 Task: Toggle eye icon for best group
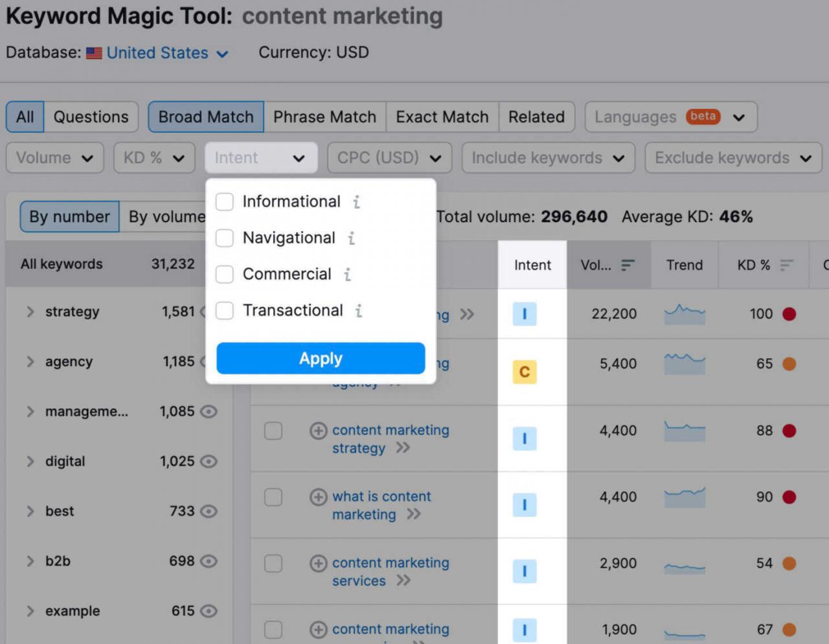(x=209, y=511)
